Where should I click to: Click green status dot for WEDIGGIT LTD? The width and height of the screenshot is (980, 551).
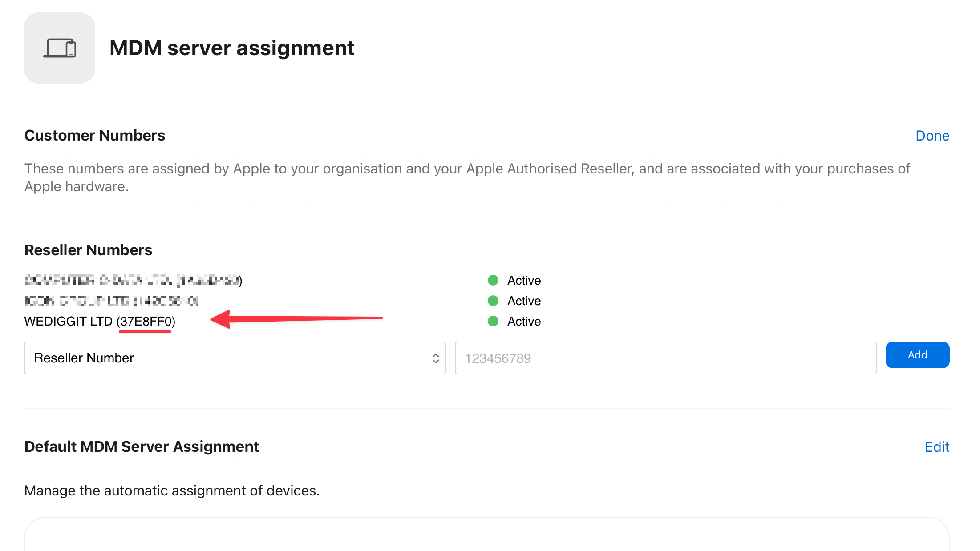point(493,322)
